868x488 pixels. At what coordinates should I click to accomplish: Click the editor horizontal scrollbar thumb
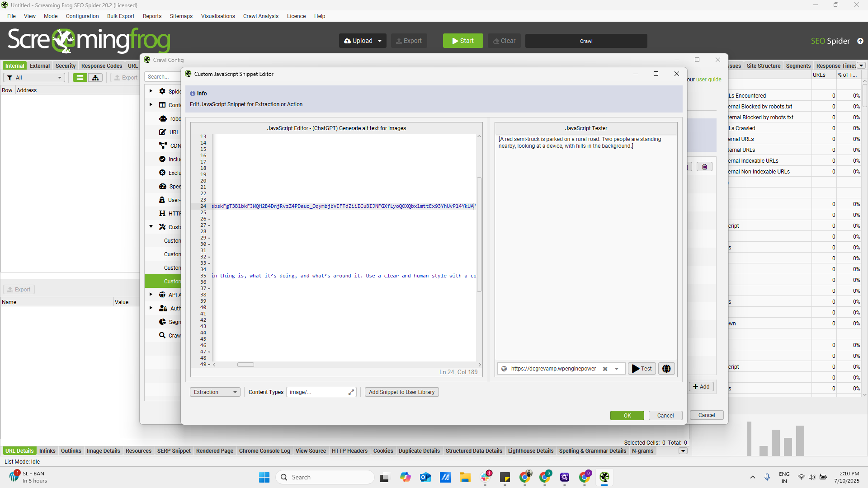click(245, 365)
